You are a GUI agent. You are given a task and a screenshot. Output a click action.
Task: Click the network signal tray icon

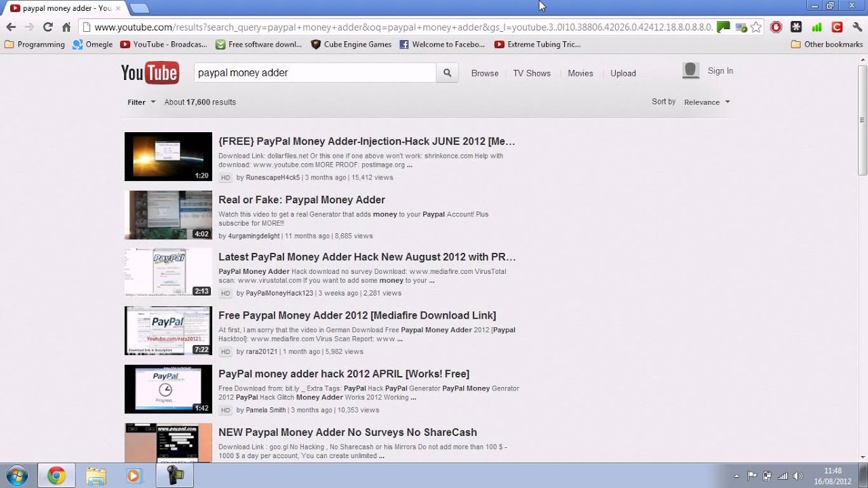783,476
